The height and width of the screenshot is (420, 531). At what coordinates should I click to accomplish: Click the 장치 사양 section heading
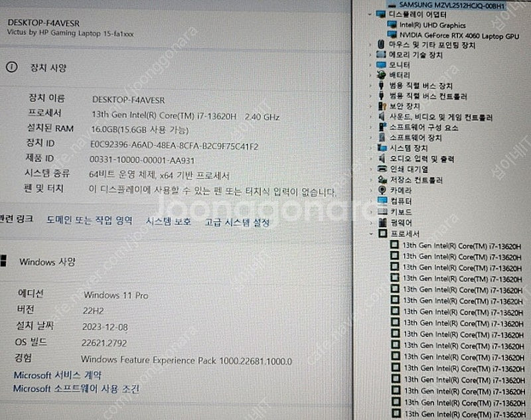click(x=48, y=68)
